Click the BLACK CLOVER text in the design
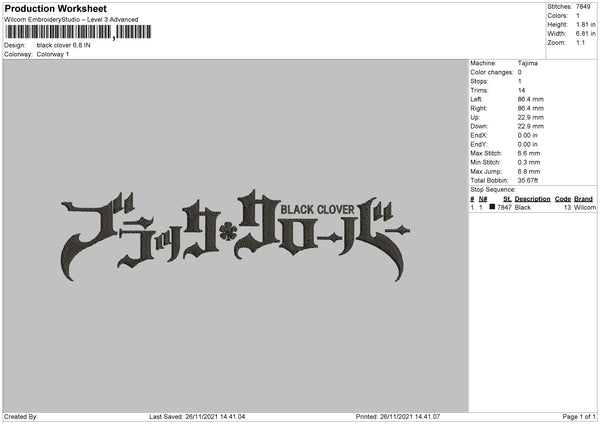The height and width of the screenshot is (424, 600). point(318,210)
